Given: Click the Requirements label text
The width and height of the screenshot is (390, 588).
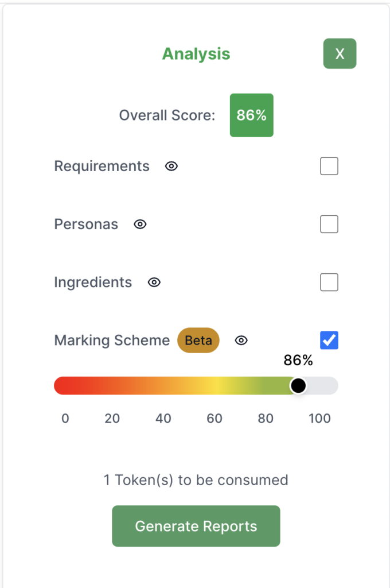Looking at the screenshot, I should 102,167.
